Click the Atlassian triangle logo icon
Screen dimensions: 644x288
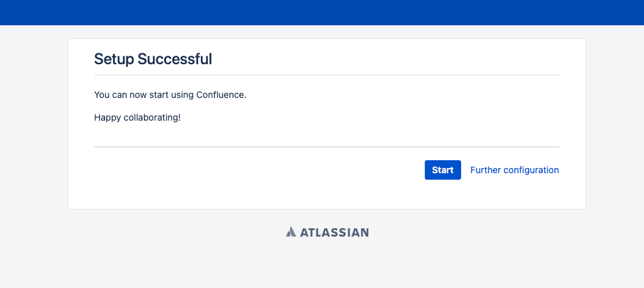291,232
